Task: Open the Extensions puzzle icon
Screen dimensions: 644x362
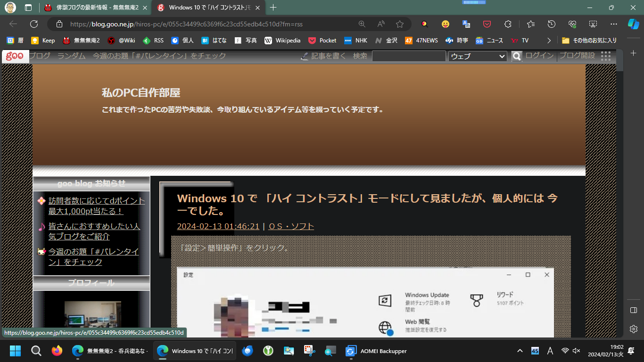Action: click(508, 24)
